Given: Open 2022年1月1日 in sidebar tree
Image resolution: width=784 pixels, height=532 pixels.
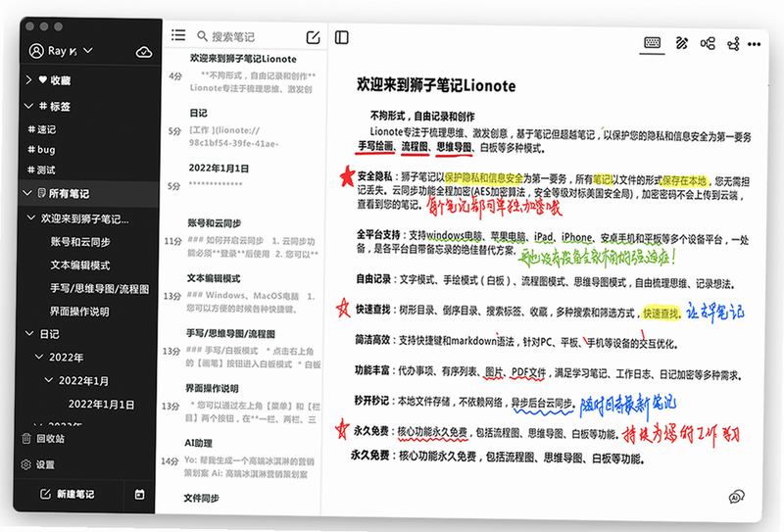Looking at the screenshot, I should pos(102,404).
